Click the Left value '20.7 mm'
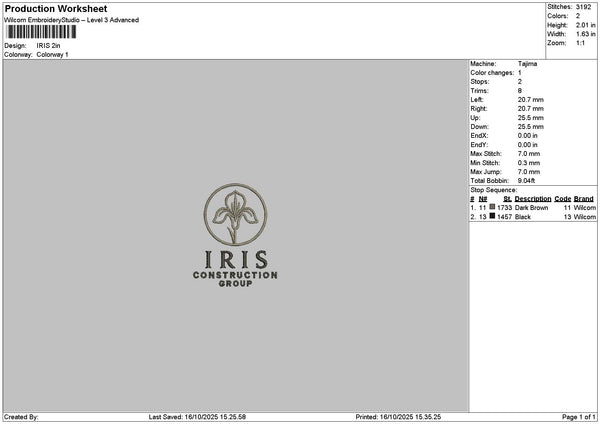The image size is (600, 424). (531, 100)
